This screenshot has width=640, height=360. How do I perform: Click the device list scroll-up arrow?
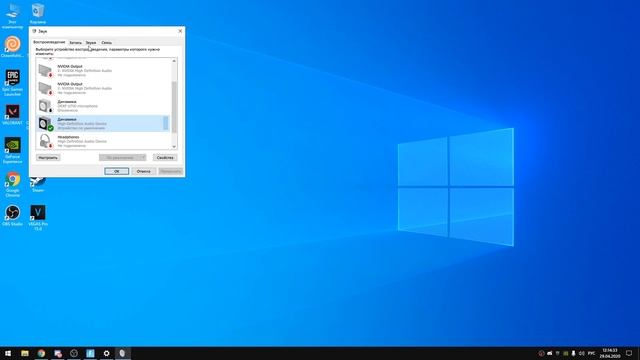[174, 61]
